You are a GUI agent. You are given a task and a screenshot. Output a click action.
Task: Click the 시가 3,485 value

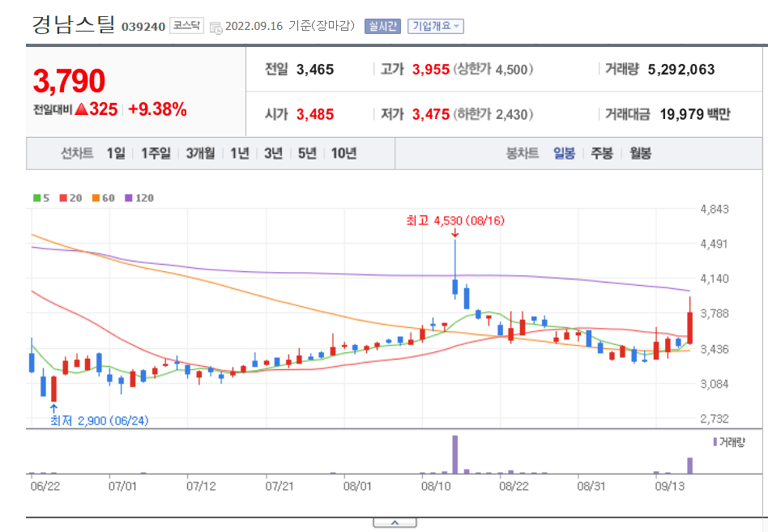pos(315,114)
